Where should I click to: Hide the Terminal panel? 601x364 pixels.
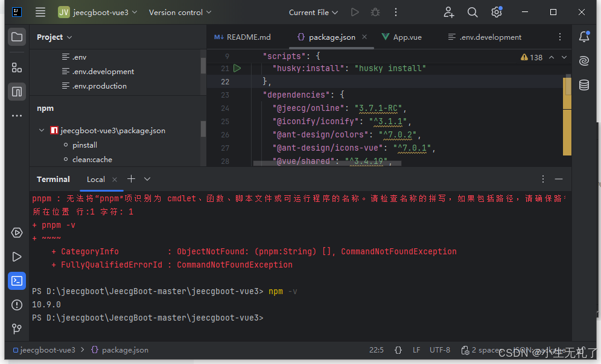(559, 179)
